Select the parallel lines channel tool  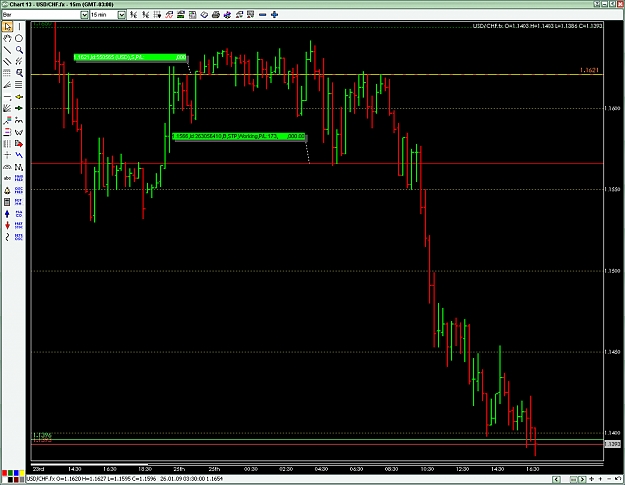pyautogui.click(x=8, y=61)
